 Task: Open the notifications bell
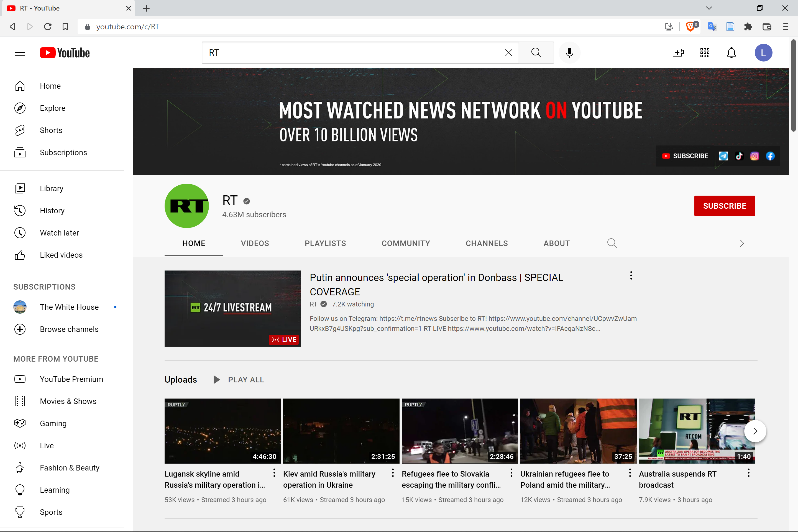coord(731,53)
